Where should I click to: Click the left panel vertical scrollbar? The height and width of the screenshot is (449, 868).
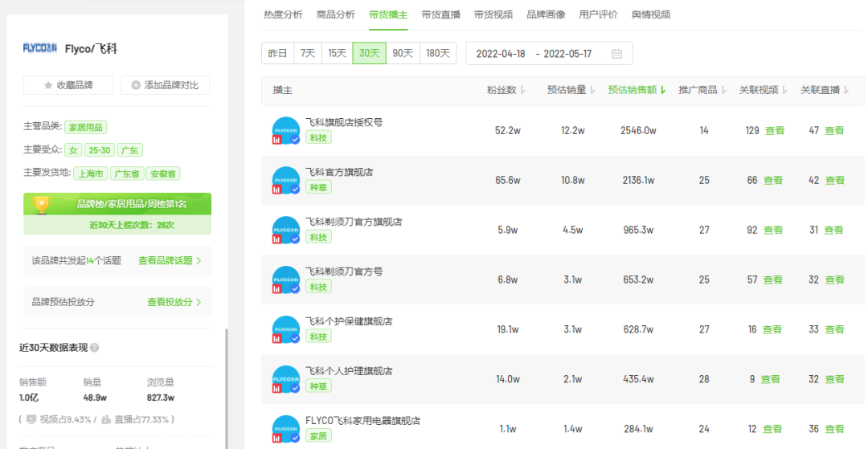tap(226, 389)
